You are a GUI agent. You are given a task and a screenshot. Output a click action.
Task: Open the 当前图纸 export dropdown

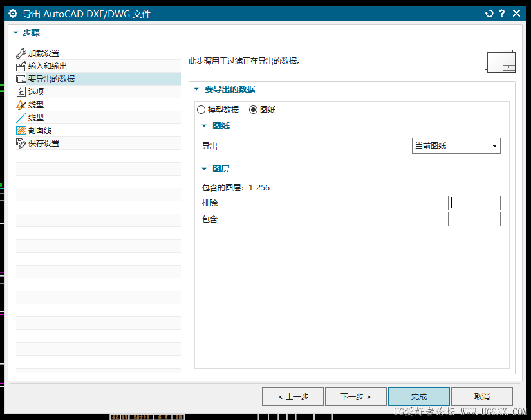pos(456,146)
